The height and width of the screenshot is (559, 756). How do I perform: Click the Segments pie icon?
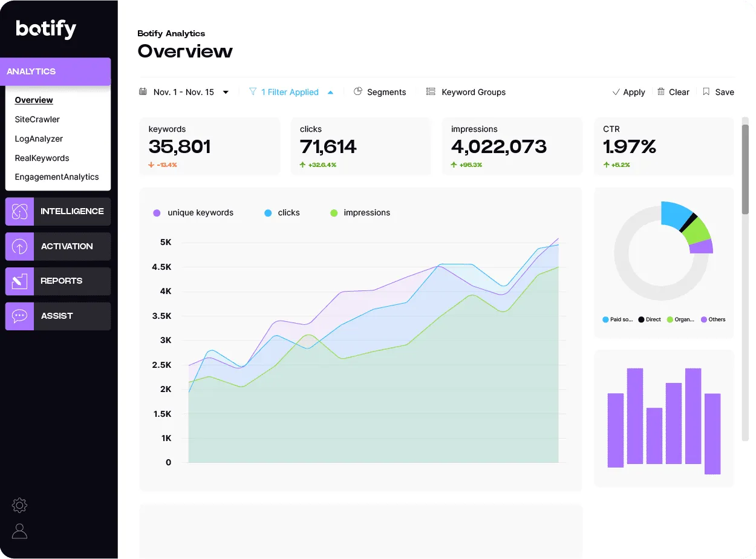pyautogui.click(x=358, y=91)
